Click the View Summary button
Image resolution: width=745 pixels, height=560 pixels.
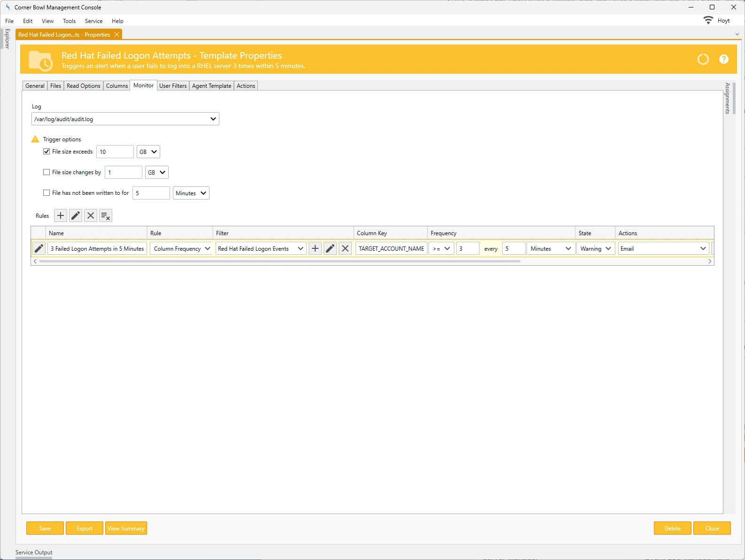[126, 528]
